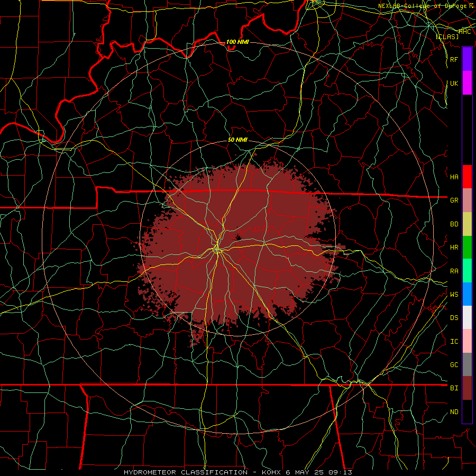476x476 pixels.
Task: Pick the RA light green legend swatch
Action: pyautogui.click(x=467, y=271)
